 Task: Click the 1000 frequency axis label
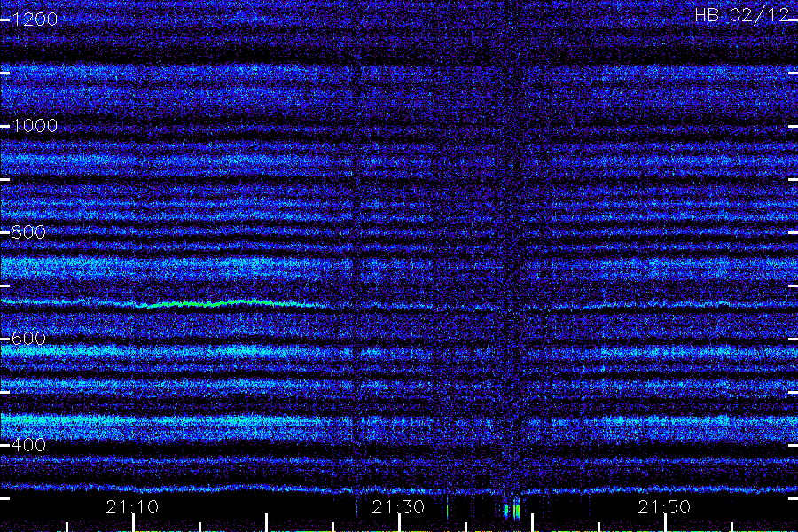pyautogui.click(x=35, y=126)
